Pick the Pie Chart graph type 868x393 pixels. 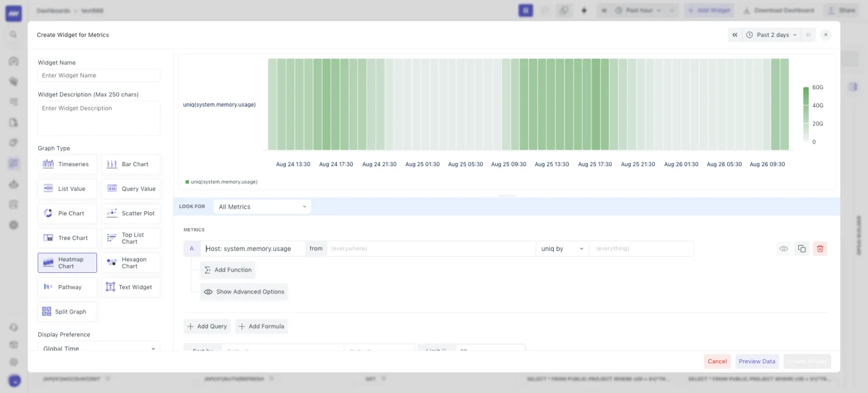[67, 213]
